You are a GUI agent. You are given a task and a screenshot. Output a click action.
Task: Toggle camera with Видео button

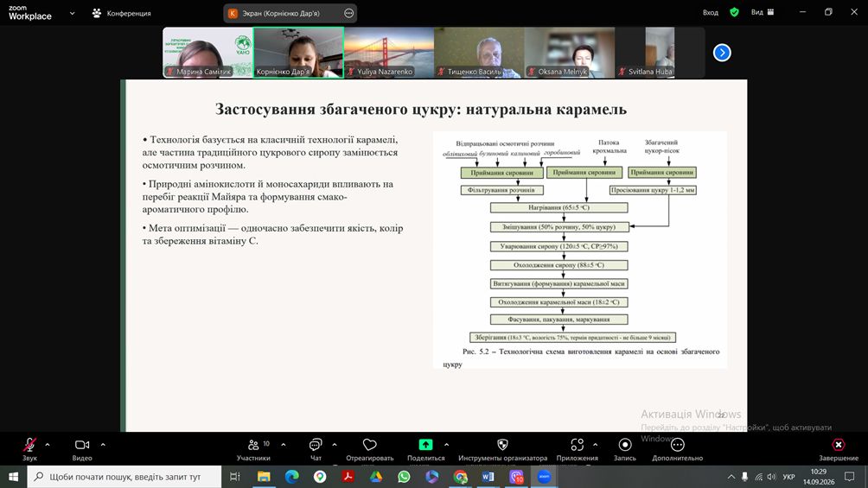pos(82,445)
